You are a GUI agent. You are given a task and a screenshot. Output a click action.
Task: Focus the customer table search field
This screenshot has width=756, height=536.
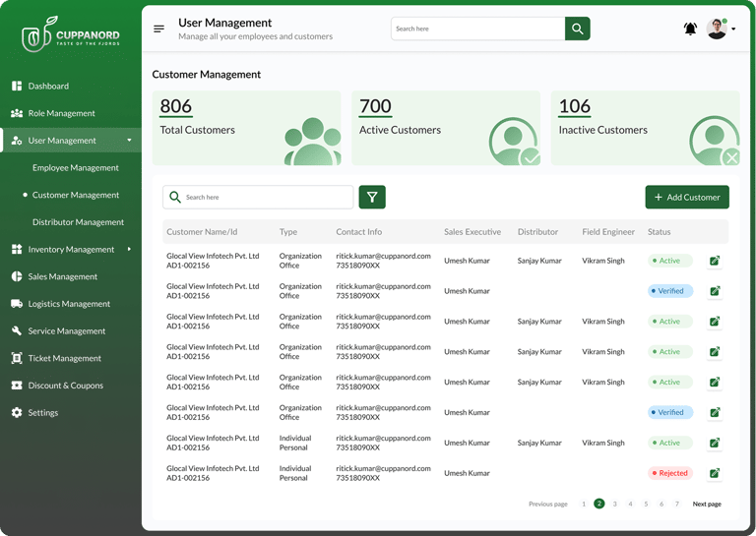(x=258, y=197)
